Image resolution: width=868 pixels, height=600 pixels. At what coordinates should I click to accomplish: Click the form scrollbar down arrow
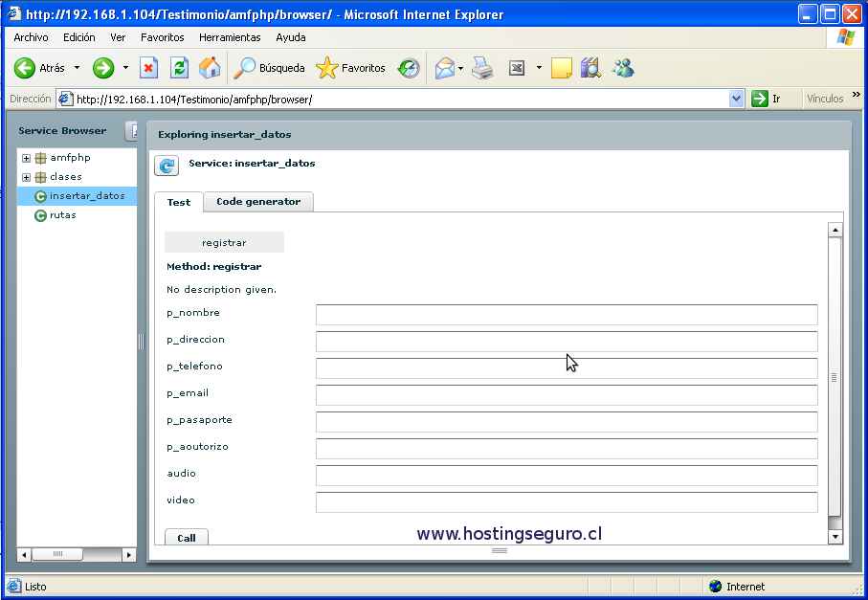click(835, 536)
